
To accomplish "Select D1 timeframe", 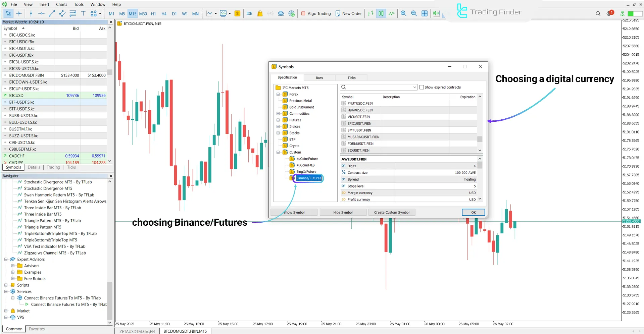I will (x=174, y=14).
